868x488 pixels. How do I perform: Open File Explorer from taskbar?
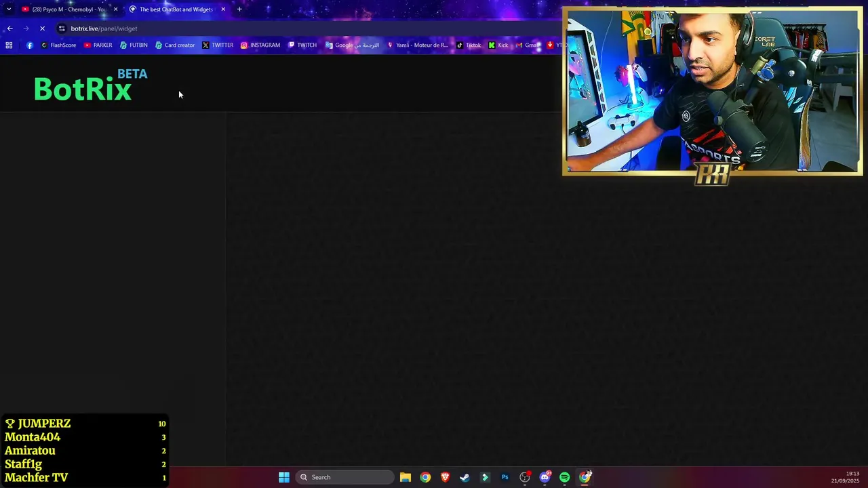(x=406, y=477)
